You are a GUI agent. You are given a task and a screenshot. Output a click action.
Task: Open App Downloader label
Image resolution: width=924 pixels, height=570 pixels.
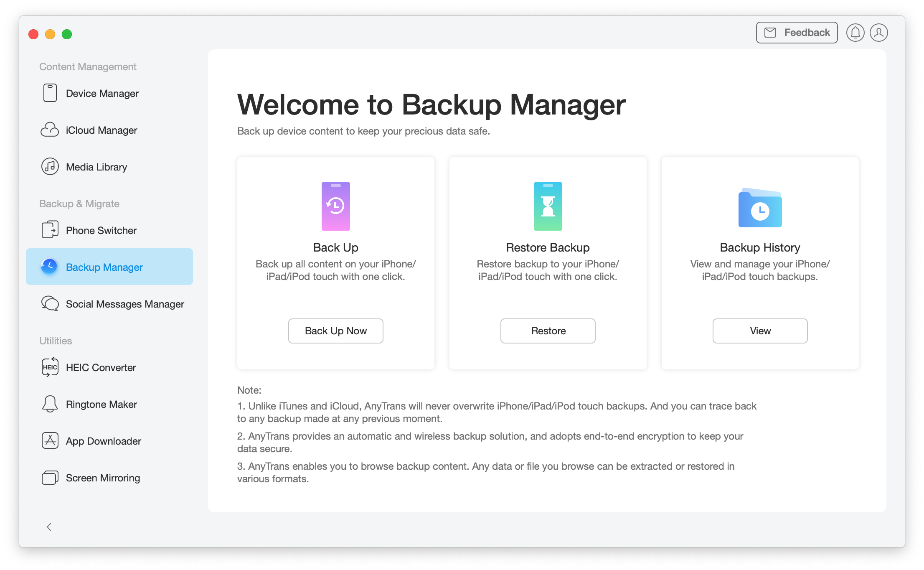tap(104, 441)
